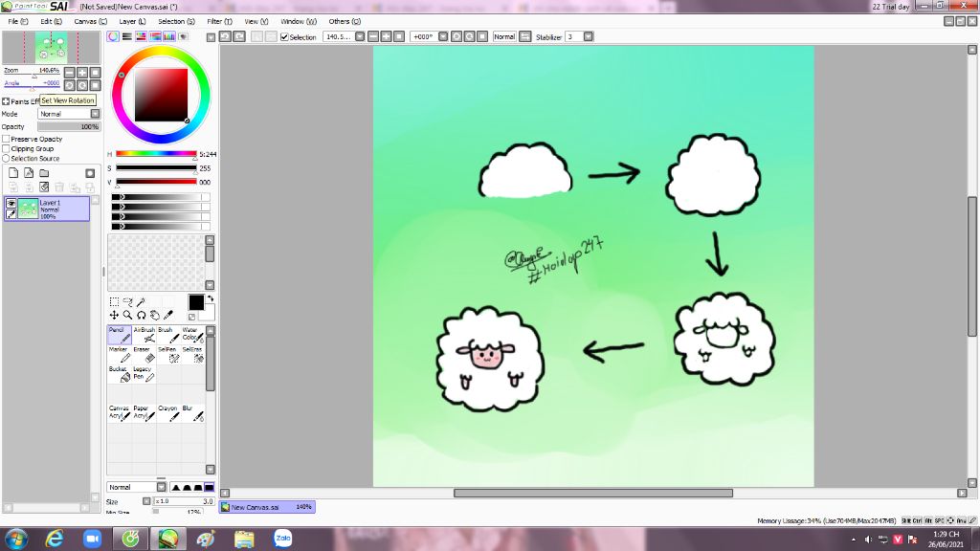This screenshot has width=980, height=551.
Task: Click toolbar zoom reset square button
Action: pos(399,37)
